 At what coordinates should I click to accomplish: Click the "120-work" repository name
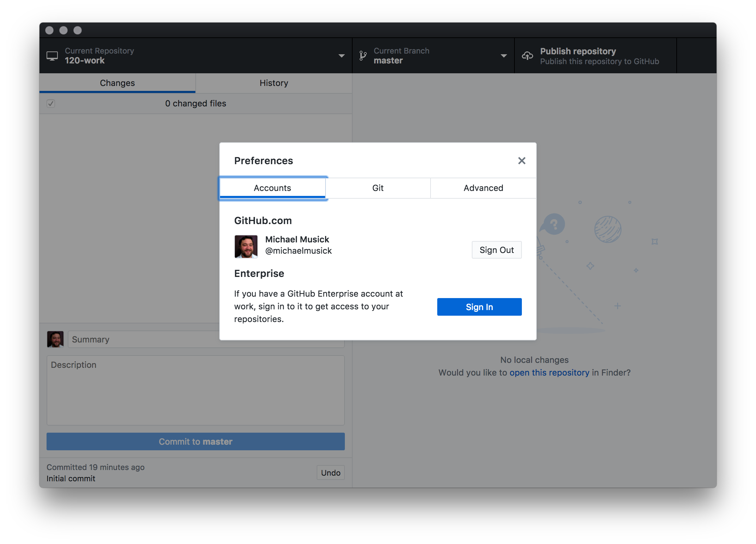(x=85, y=61)
